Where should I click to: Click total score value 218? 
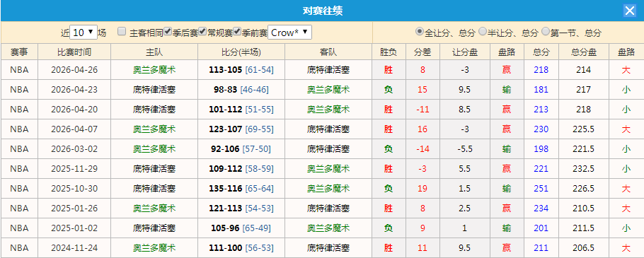coord(541,70)
